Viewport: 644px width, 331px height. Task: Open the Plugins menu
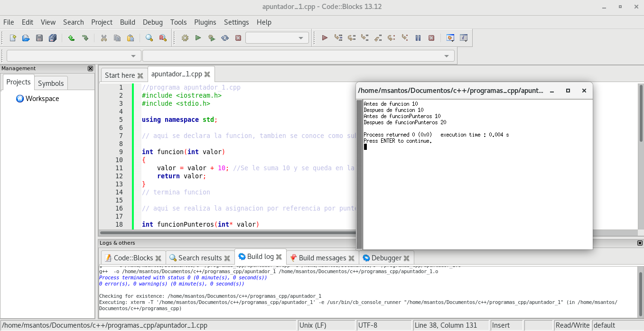[205, 22]
